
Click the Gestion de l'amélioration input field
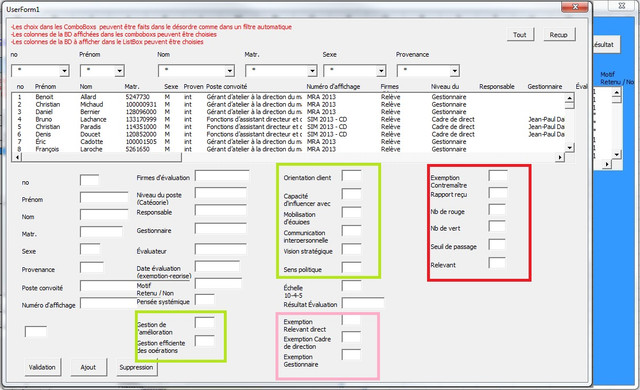pyautogui.click(x=205, y=322)
